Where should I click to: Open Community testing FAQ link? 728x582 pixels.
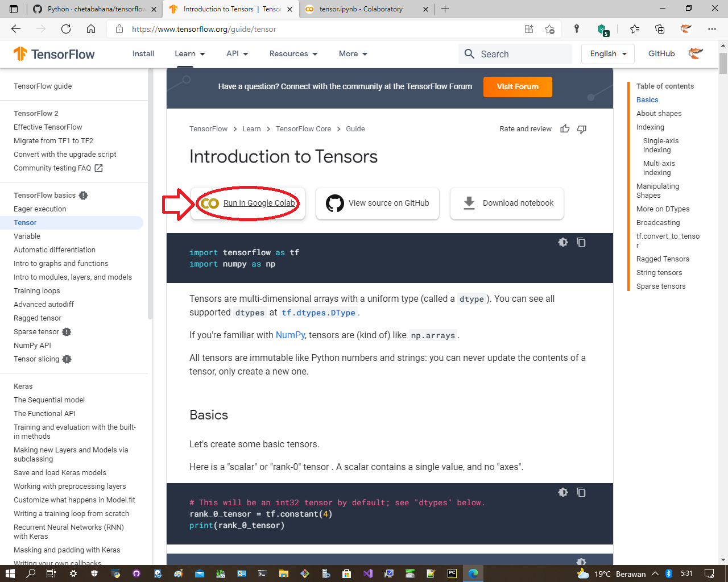click(x=58, y=168)
